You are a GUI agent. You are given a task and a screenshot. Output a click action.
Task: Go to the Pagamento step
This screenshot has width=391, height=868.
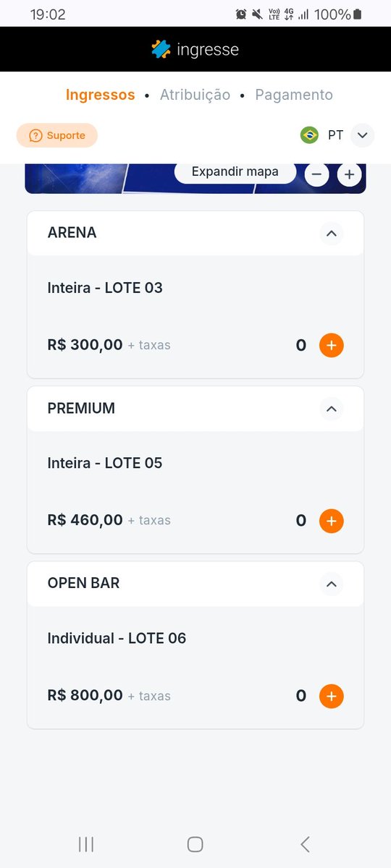point(294,95)
